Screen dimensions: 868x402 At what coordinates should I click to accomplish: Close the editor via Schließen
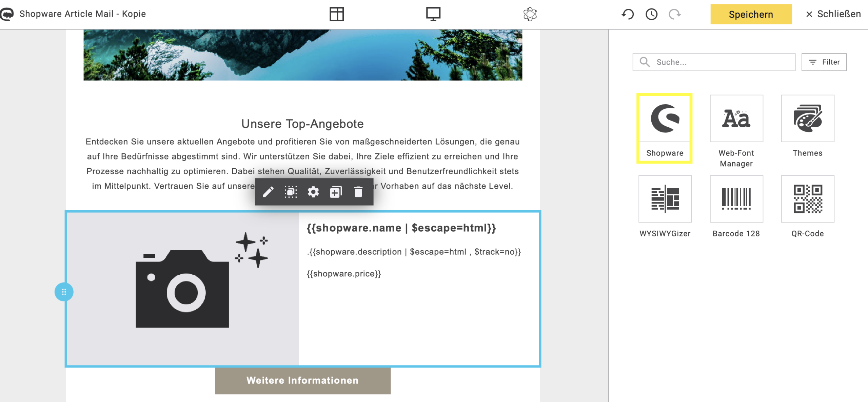pos(833,14)
